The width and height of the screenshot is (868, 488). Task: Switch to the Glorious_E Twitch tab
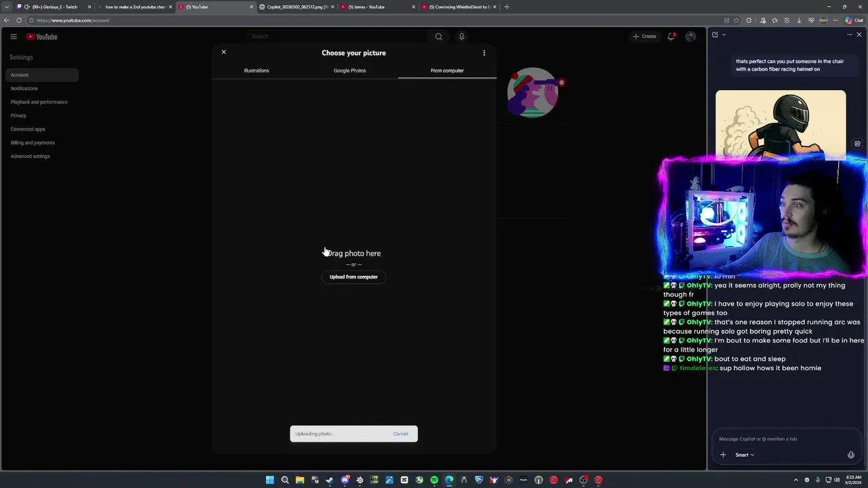coord(54,7)
